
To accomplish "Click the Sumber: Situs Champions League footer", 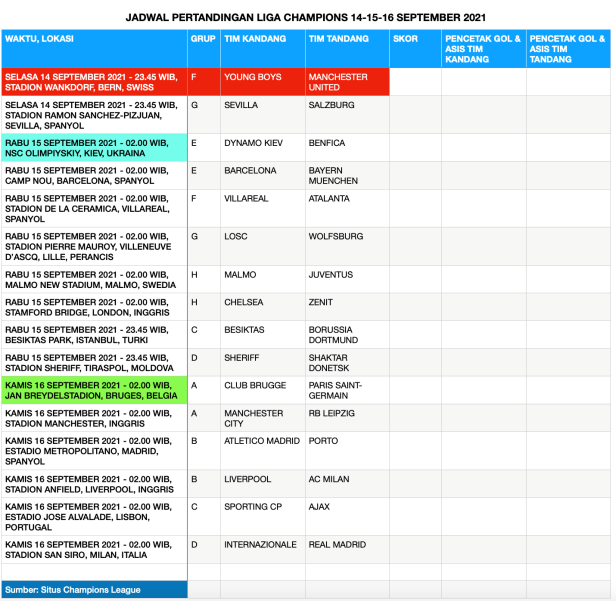I will [x=93, y=590].
